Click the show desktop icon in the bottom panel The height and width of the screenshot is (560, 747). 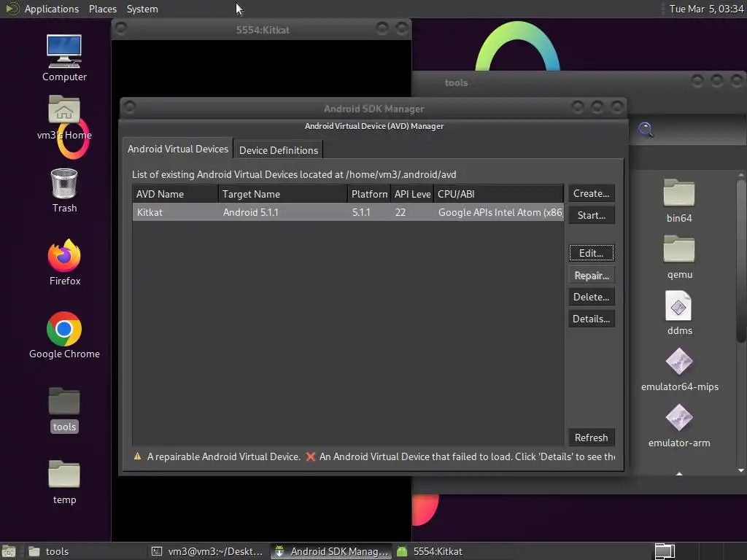point(9,551)
